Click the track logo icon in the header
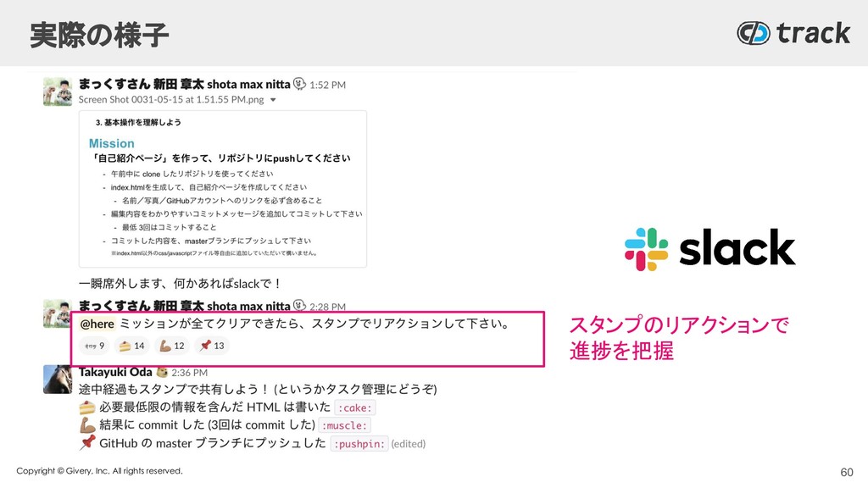 pyautogui.click(x=754, y=33)
